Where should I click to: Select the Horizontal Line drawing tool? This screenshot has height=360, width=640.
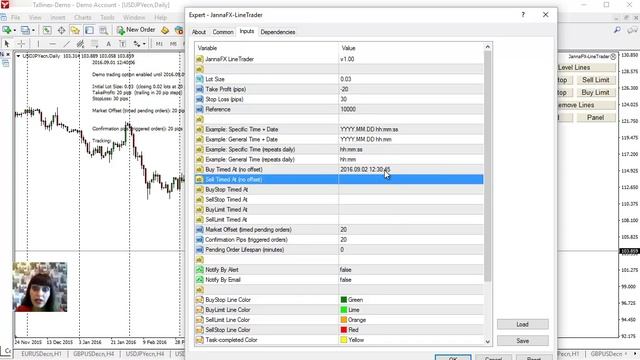coord(52,44)
